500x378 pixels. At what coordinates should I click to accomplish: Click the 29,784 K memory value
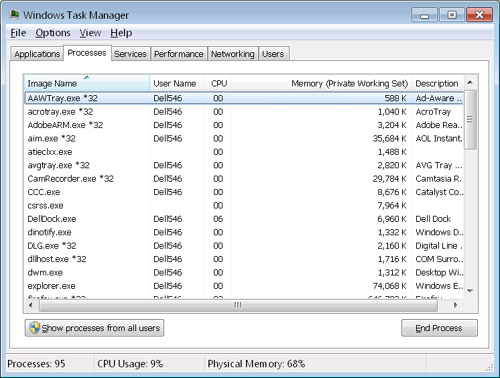(390, 179)
